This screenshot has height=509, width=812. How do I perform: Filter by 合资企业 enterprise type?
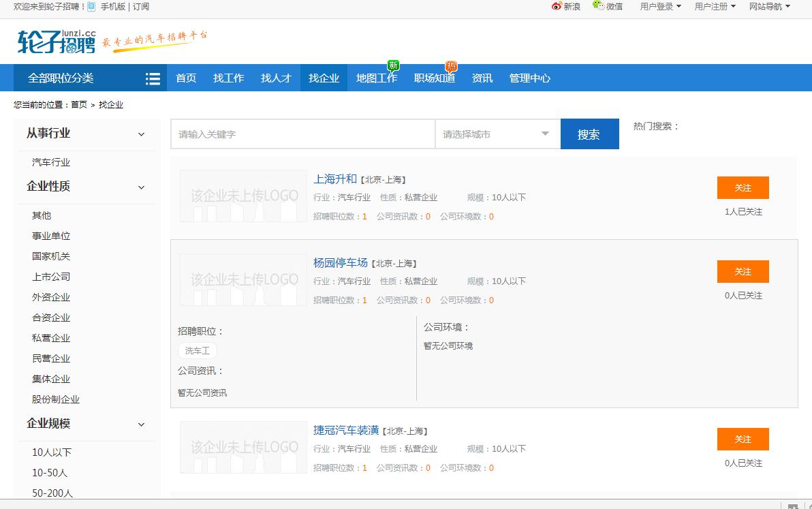click(50, 318)
